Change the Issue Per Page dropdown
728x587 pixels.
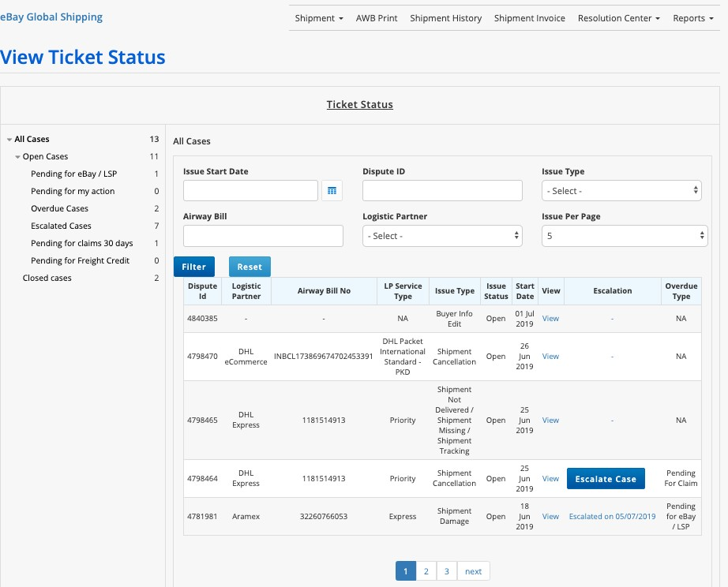pyautogui.click(x=625, y=236)
